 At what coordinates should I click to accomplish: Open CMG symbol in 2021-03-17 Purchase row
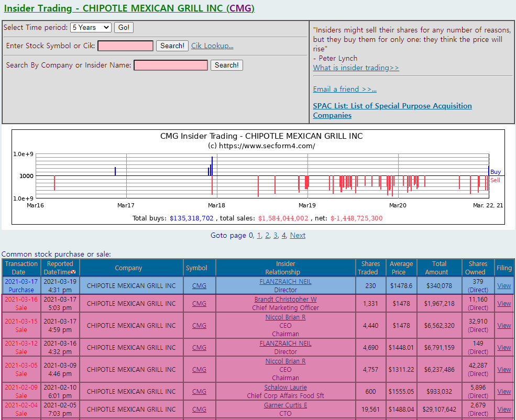click(x=199, y=286)
